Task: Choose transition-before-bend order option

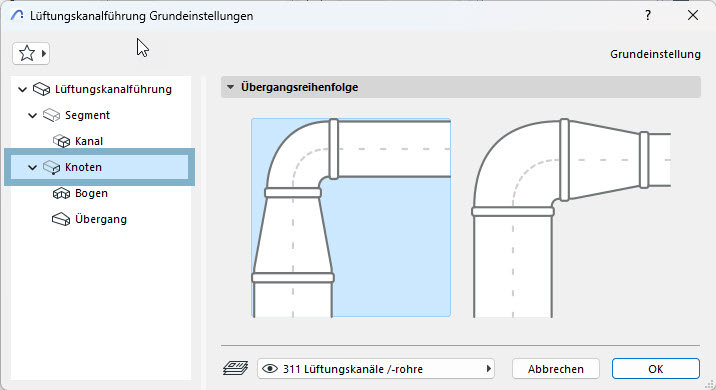Action: 351,217
